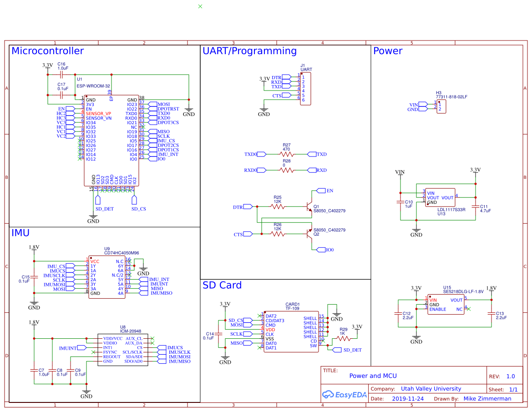
Task: Click the H3 two-pin header symbol
Action: (441, 107)
